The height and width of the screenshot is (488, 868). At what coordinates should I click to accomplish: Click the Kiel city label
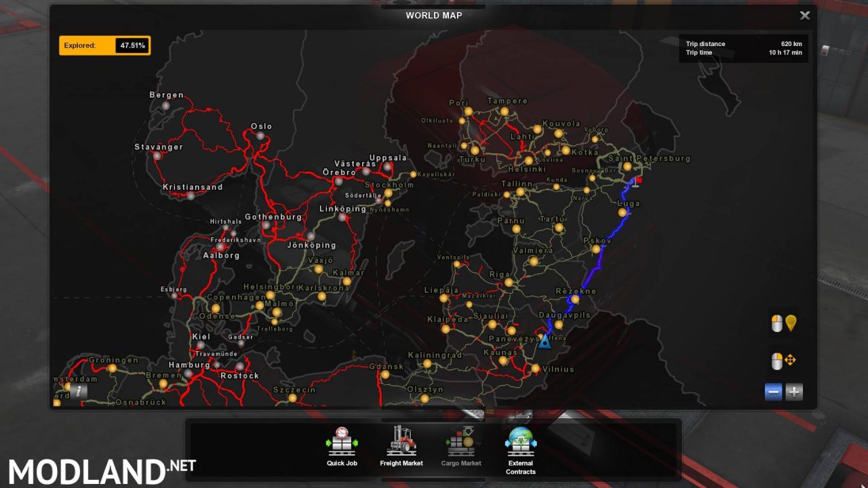[x=201, y=337]
